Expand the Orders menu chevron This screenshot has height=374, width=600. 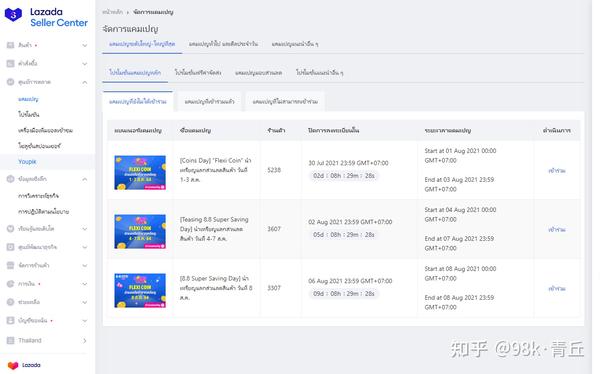(x=85, y=64)
